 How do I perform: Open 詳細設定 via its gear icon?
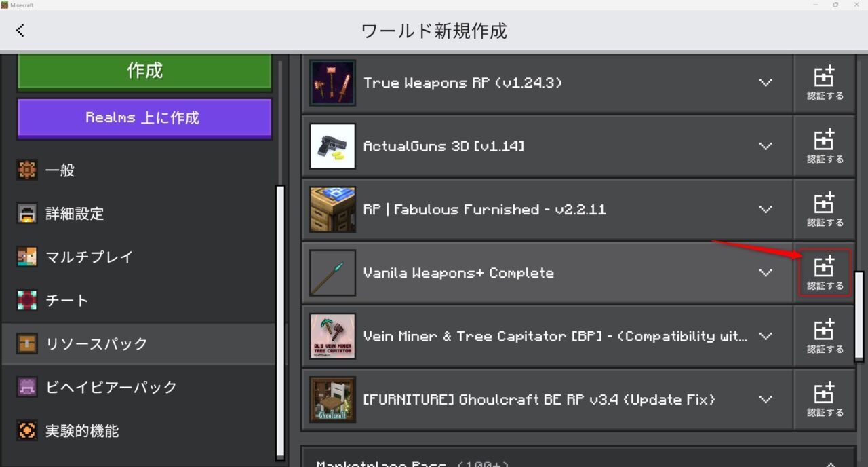(26, 213)
